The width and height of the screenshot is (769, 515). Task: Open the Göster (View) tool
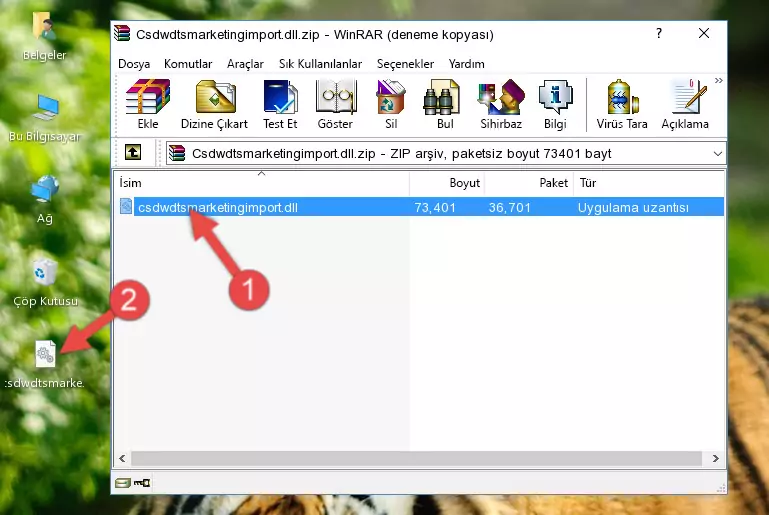[335, 104]
